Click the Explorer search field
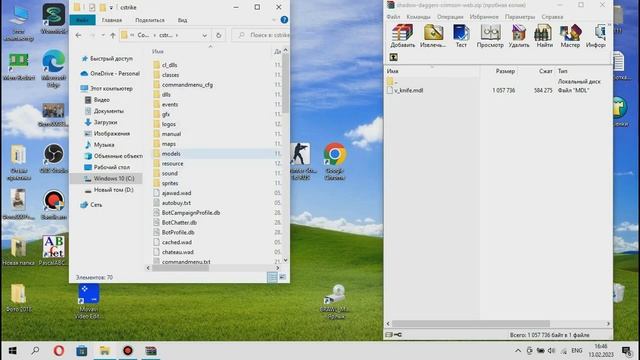 coord(261,36)
